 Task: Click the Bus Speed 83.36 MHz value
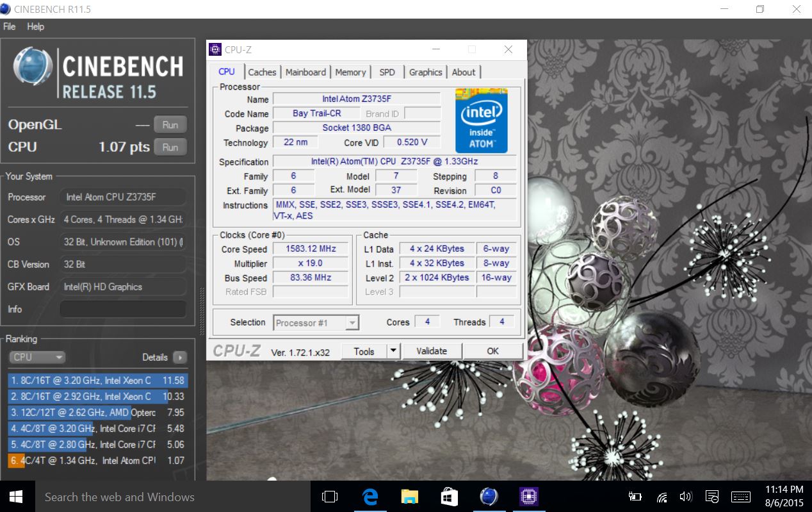311,278
